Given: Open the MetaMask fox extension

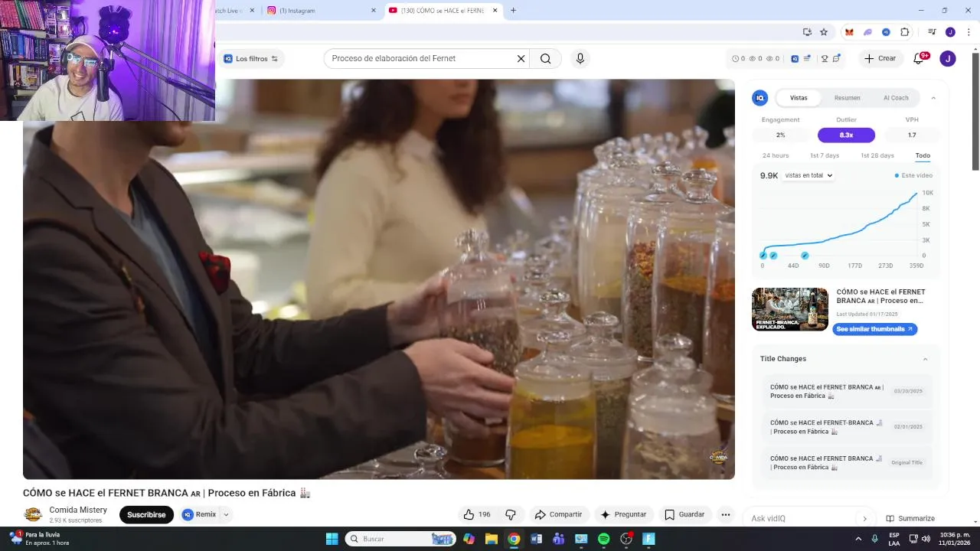Looking at the screenshot, I should coord(849,32).
